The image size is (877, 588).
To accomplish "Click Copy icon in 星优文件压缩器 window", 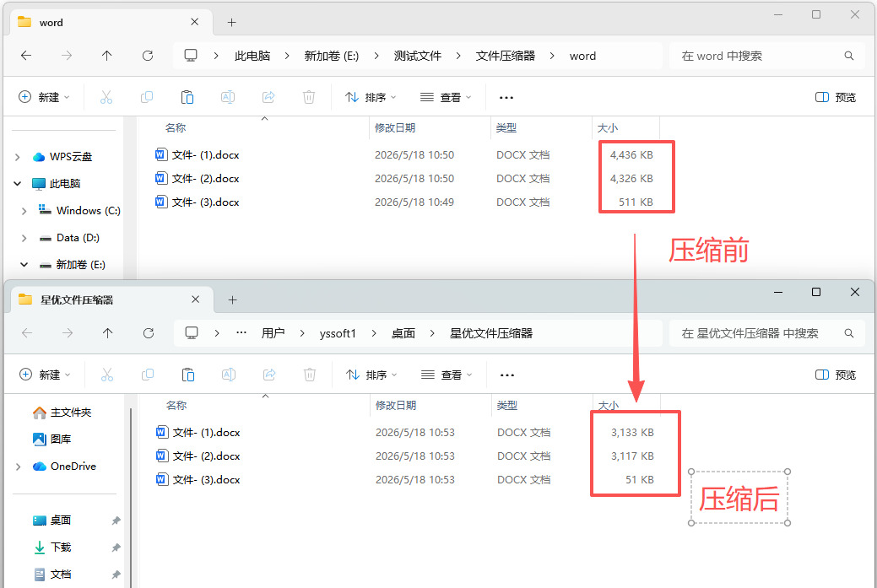I will 148,375.
